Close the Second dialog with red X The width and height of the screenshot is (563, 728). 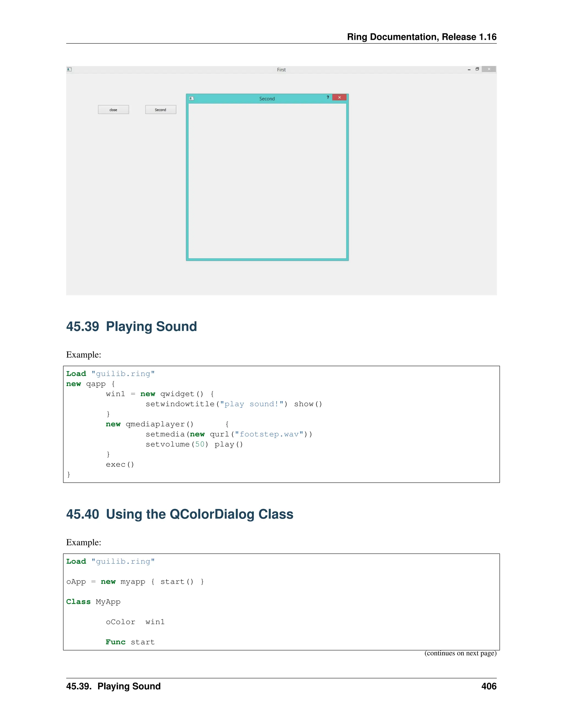tap(340, 97)
